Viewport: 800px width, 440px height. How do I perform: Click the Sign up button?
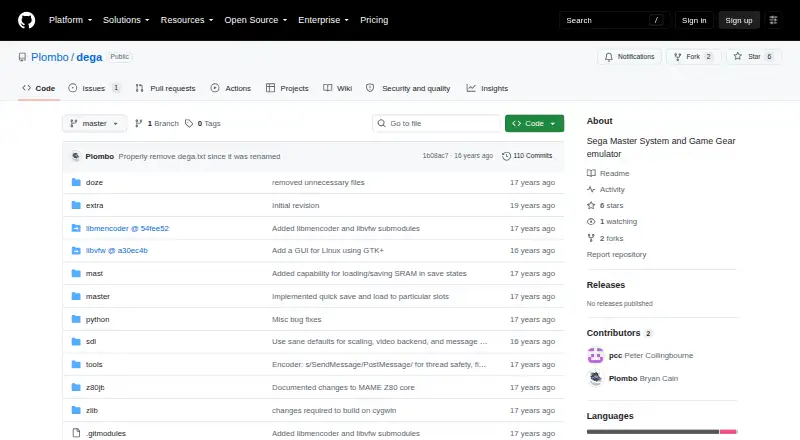(x=739, y=20)
